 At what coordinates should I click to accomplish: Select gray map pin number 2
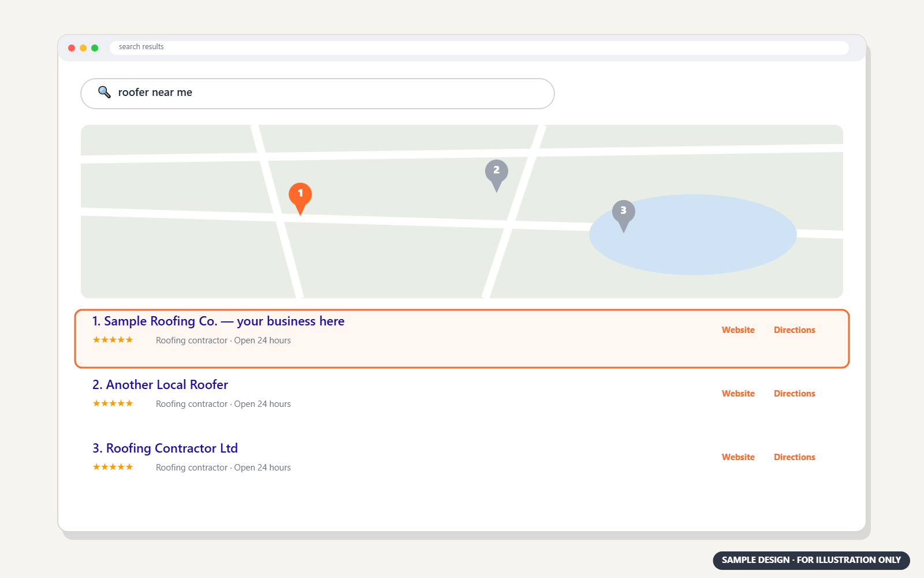click(x=497, y=175)
